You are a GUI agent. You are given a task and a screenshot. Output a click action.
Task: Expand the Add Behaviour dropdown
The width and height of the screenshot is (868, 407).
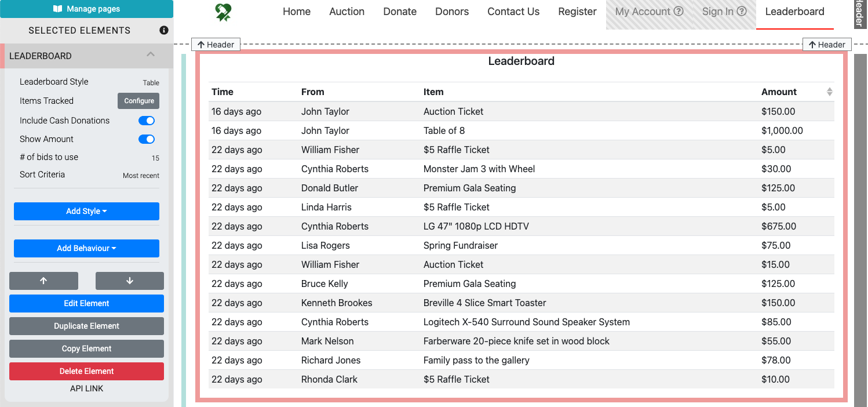tap(86, 248)
